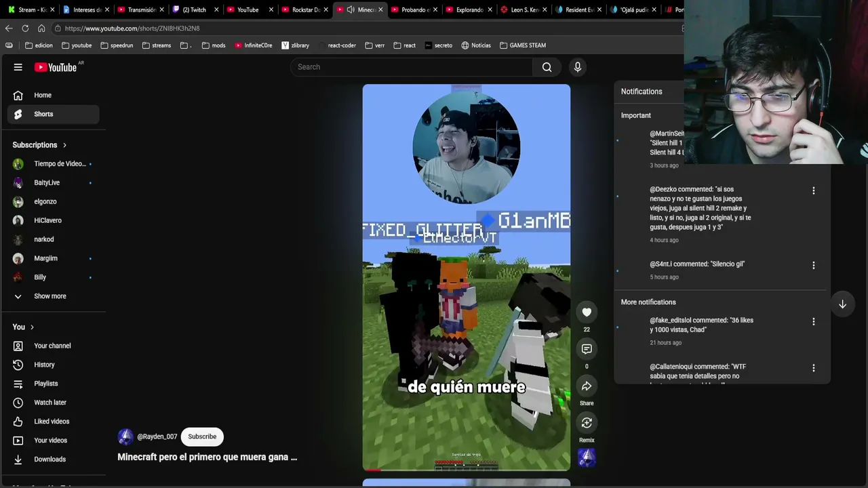Share this Short
Viewport: 868px width, 488px height.
[587, 386]
